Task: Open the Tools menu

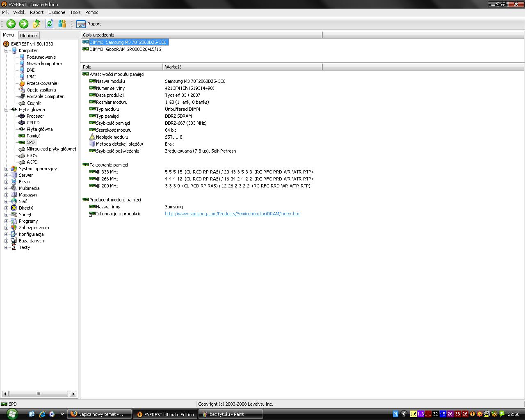Action: (75, 12)
